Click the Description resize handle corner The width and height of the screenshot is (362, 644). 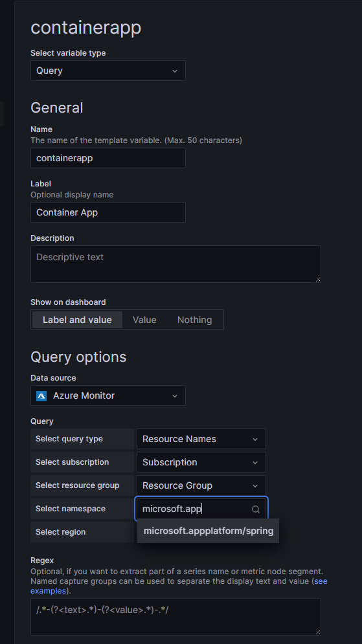317,280
